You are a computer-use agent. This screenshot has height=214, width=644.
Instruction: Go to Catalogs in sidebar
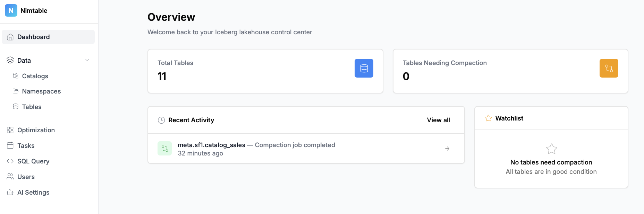coord(35,76)
